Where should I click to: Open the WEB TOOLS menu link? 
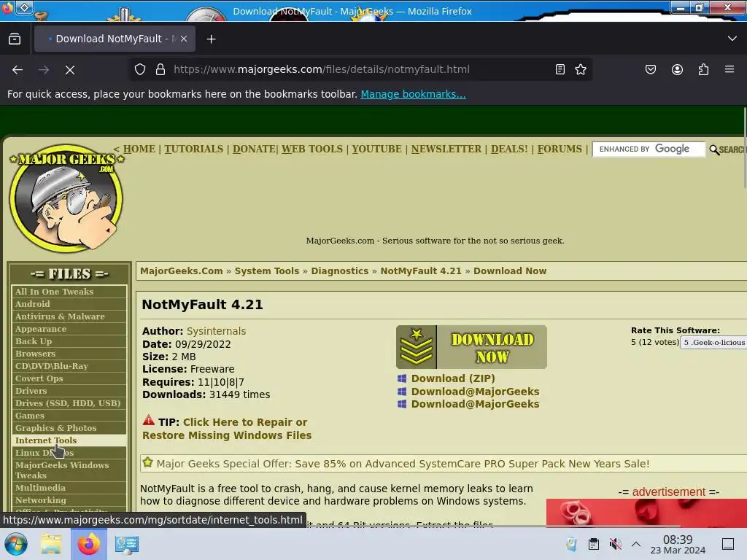pos(312,149)
